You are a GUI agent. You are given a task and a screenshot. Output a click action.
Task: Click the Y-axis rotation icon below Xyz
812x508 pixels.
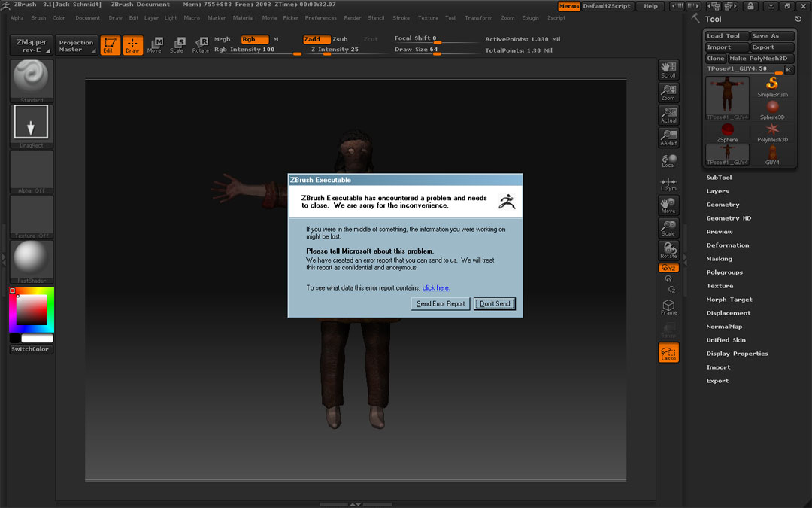(668, 279)
